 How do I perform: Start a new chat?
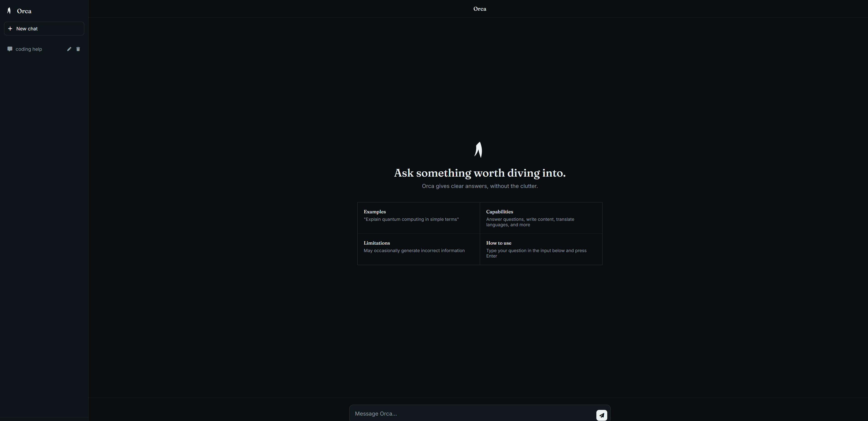tap(44, 29)
